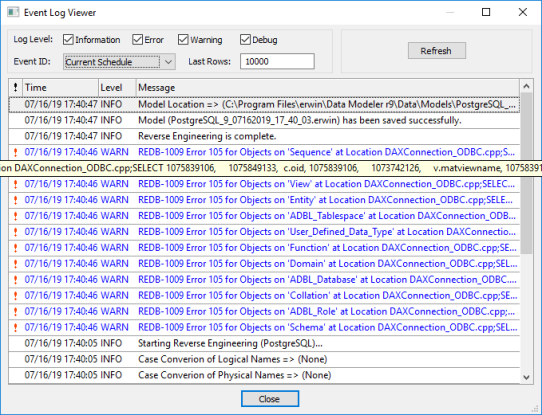
Task: Open the Event ID dropdown showing Current Schedule
Action: click(x=119, y=62)
